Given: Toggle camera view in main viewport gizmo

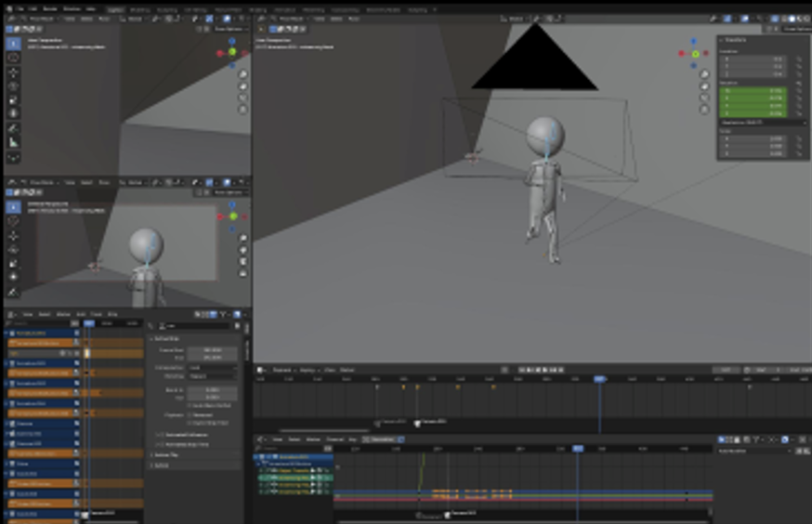Looking at the screenshot, I should [x=704, y=98].
